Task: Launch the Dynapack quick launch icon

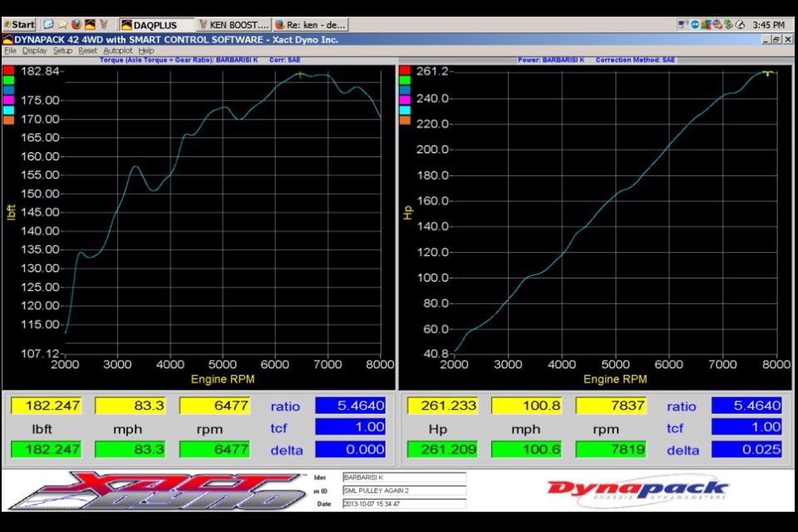Action: 90,24
